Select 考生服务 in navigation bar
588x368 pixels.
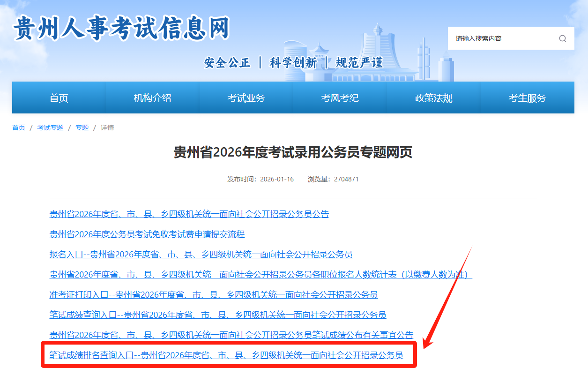point(527,98)
